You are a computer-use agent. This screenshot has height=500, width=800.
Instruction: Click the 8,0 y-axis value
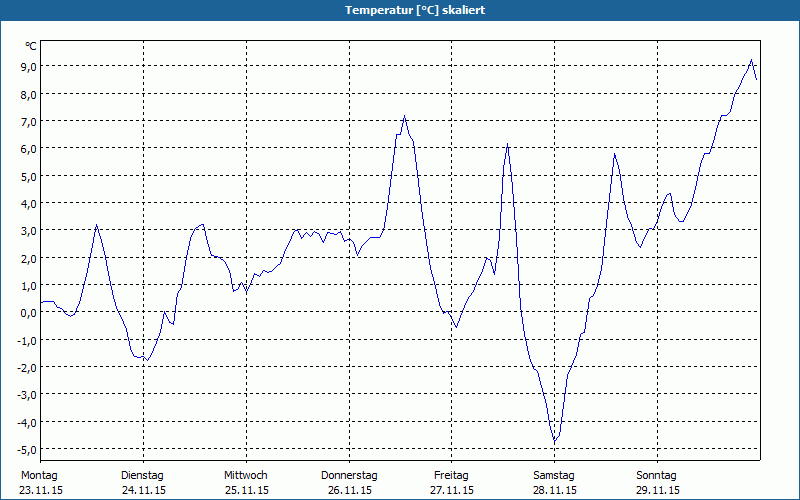pos(28,94)
